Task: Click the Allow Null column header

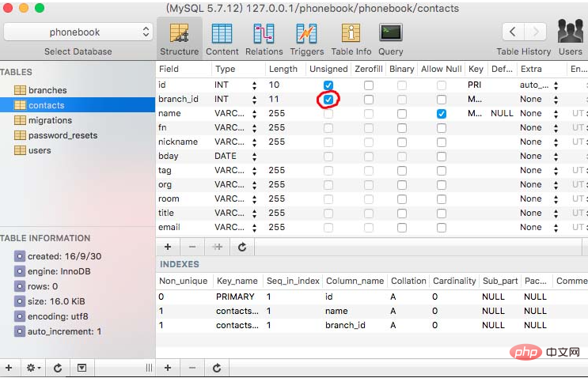Action: pos(442,69)
